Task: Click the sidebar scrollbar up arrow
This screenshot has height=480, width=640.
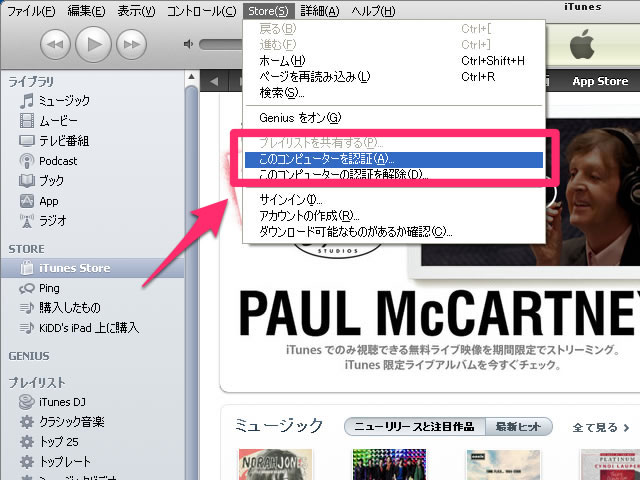Action: (191, 77)
